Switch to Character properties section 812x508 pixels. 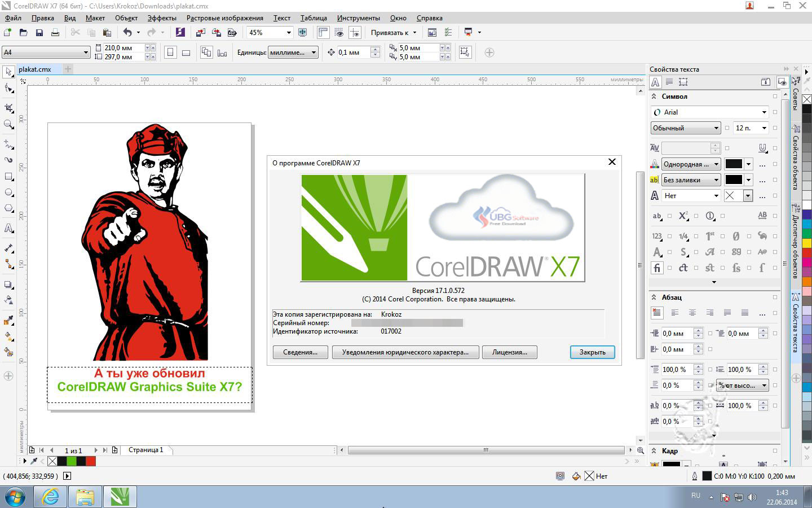pos(655,82)
